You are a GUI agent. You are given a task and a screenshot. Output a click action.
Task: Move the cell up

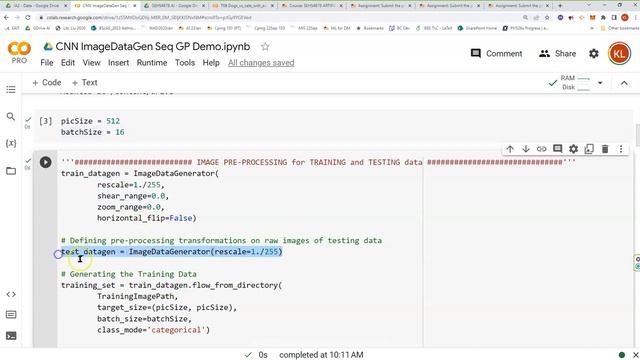coord(510,149)
